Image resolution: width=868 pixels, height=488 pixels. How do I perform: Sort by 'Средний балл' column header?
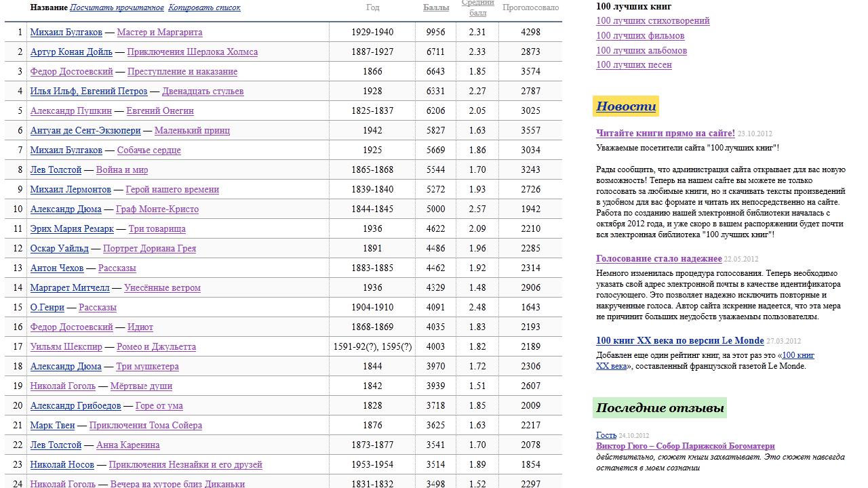click(477, 8)
